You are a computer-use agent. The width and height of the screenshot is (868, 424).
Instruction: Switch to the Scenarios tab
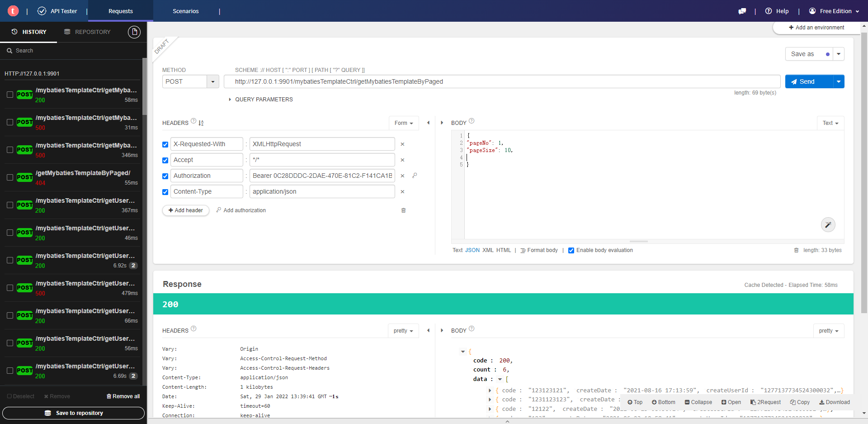(186, 11)
